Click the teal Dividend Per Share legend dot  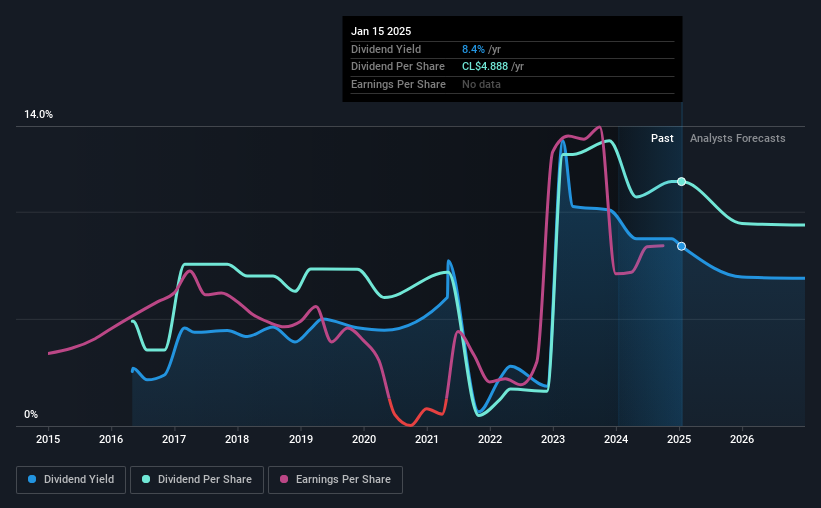146,479
